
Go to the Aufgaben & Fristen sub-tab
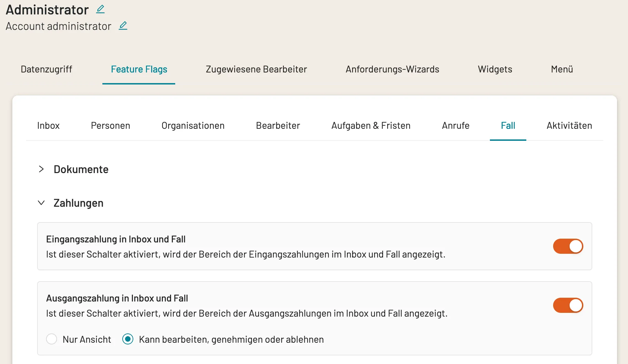click(x=371, y=126)
